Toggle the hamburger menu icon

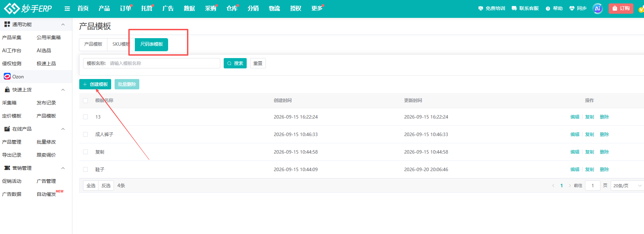pos(67,9)
